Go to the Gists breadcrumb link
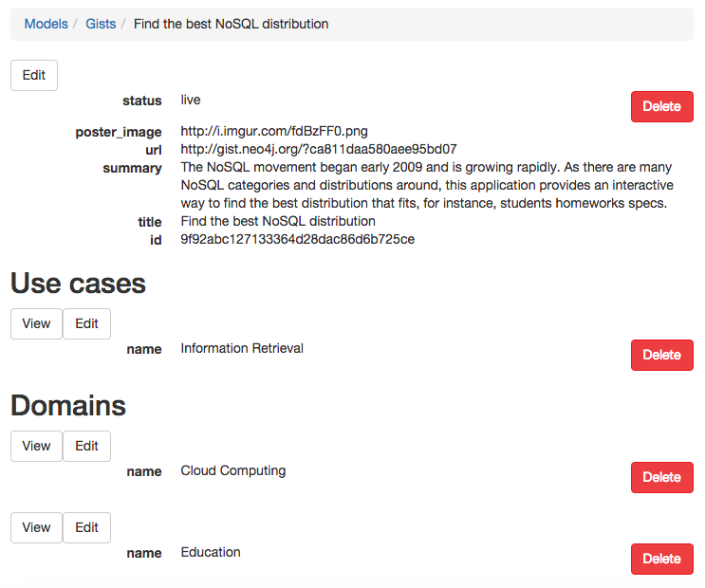 (101, 24)
